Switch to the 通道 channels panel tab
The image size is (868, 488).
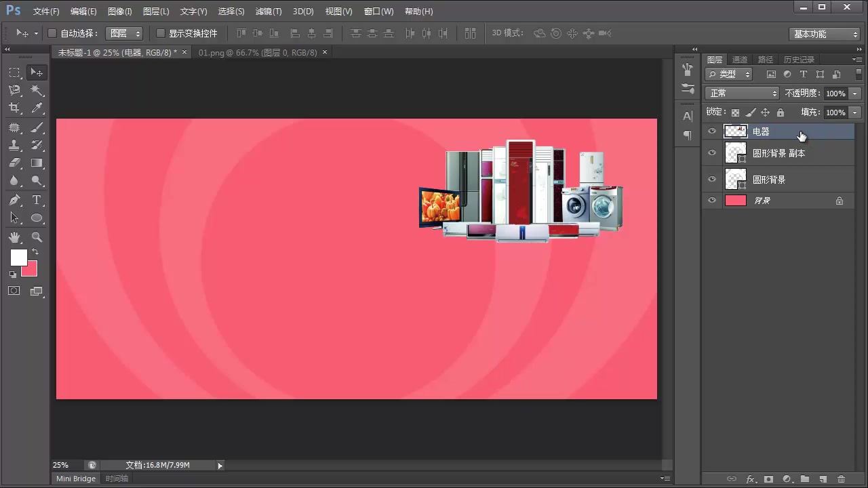739,59
